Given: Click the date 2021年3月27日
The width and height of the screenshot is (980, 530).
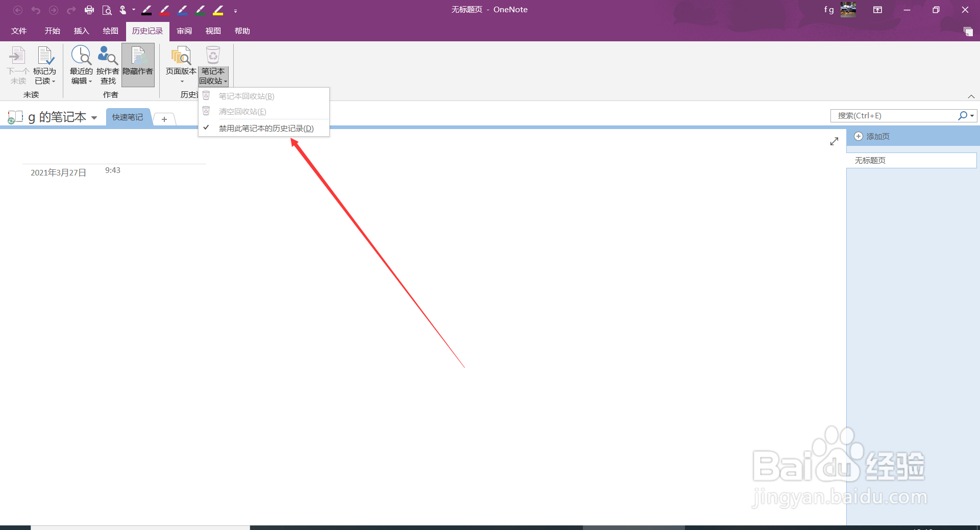Looking at the screenshot, I should pos(58,173).
